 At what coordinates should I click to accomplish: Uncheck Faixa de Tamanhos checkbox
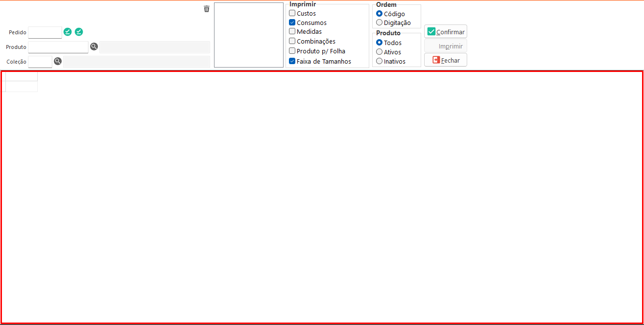click(292, 61)
